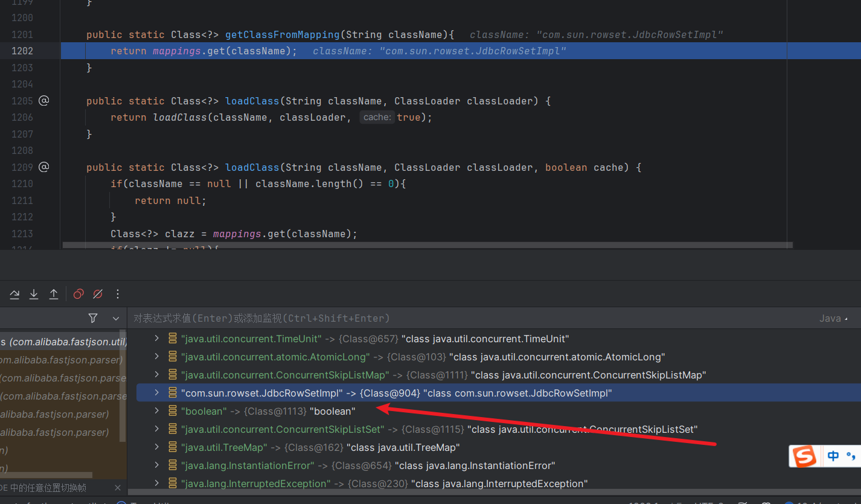Click the map entry icon beside InstantiationError
This screenshot has width=861, height=504.
click(173, 465)
